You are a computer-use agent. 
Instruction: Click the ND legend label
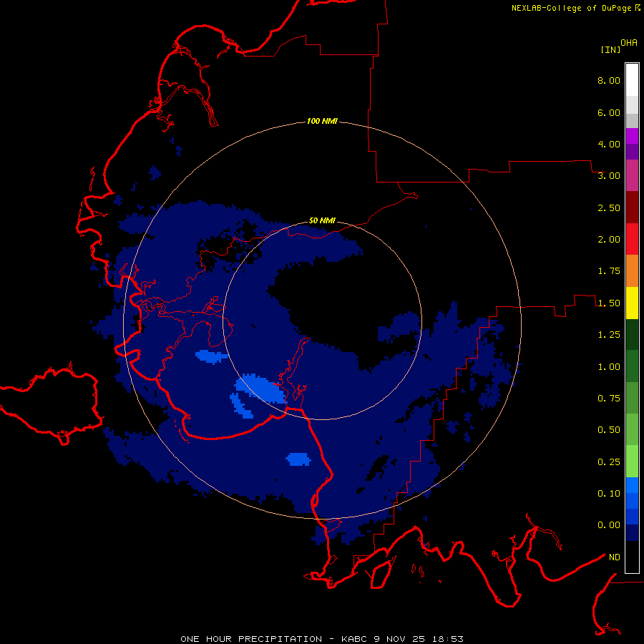615,557
